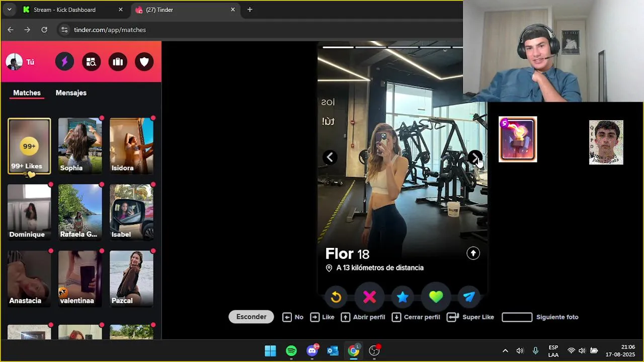This screenshot has height=362, width=644.
Task: Open a new browser tab
Action: (250, 10)
